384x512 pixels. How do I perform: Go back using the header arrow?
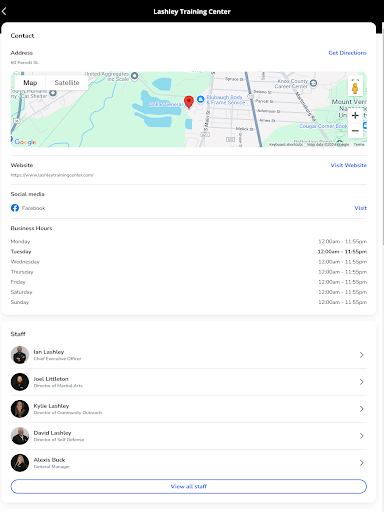(x=4, y=11)
